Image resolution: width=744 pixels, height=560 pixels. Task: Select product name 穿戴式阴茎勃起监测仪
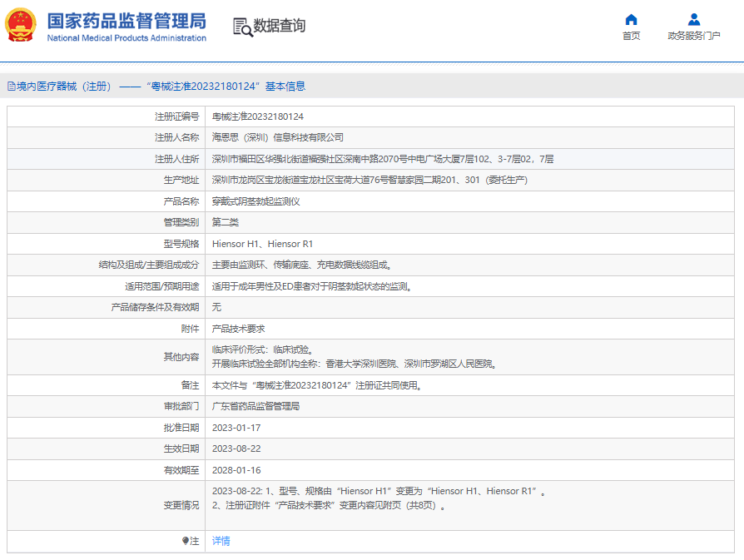pos(255,201)
